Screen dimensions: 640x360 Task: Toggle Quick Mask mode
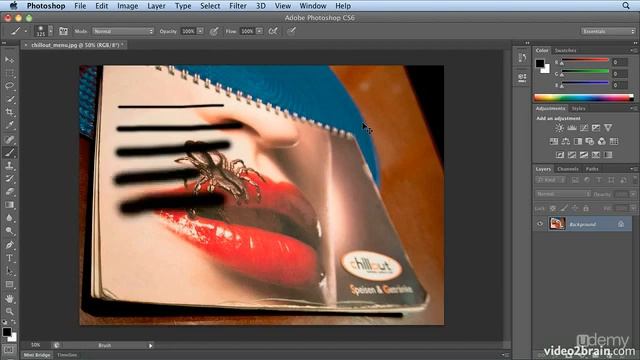[x=9, y=350]
